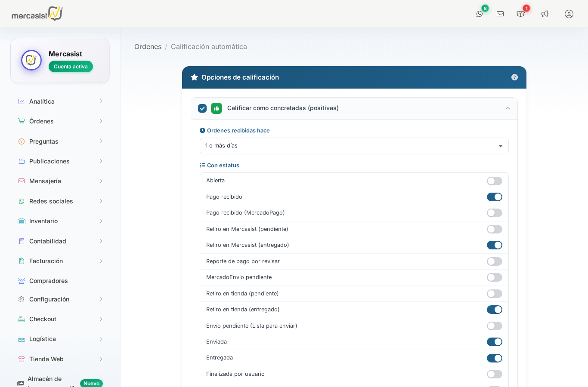Open WhatsApp notifications icon in header
The height and width of the screenshot is (387, 588).
coord(480,14)
